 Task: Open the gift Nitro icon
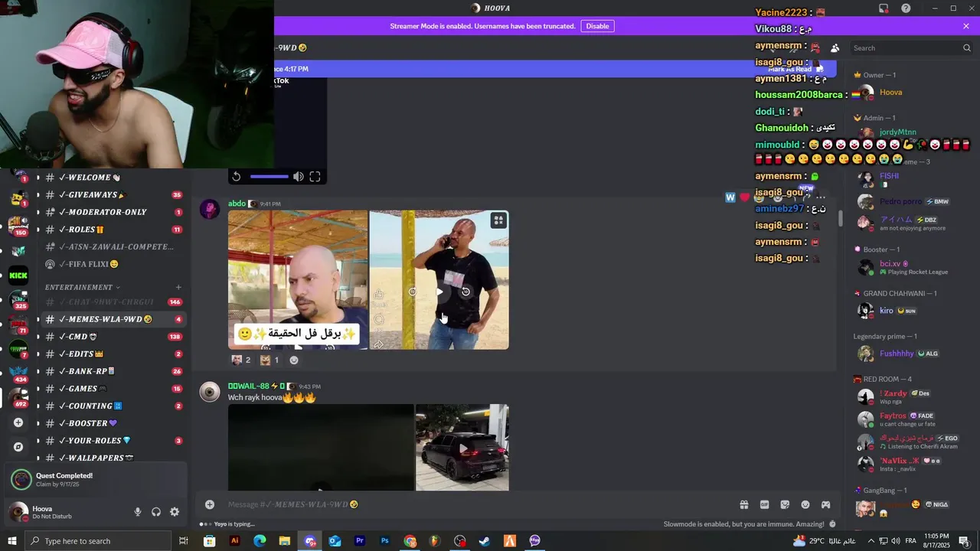coord(743,504)
